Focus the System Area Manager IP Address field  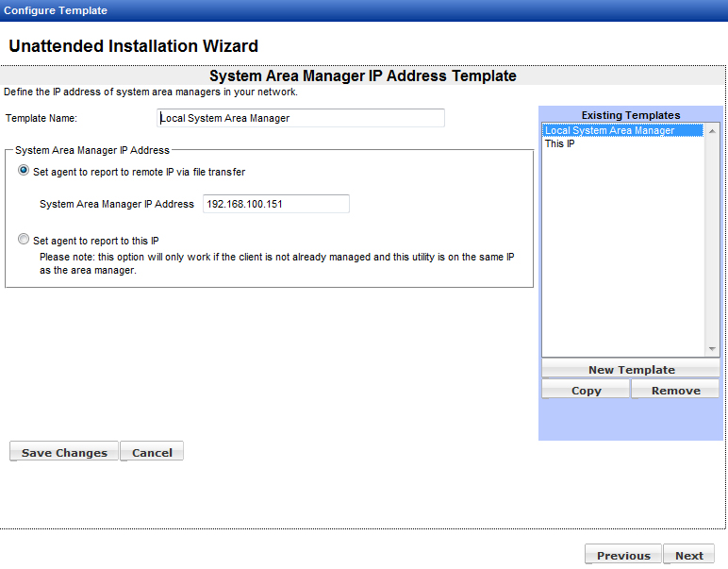[x=275, y=204]
